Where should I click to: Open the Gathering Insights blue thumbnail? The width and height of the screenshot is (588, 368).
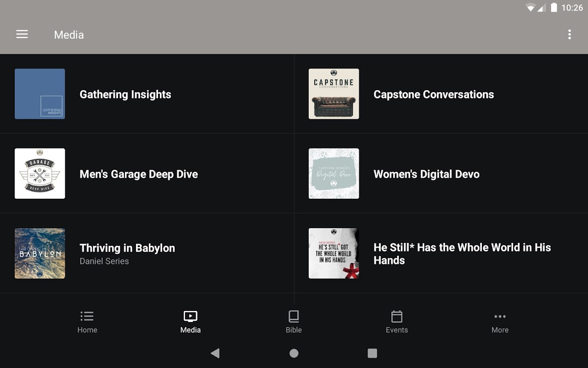coord(40,94)
